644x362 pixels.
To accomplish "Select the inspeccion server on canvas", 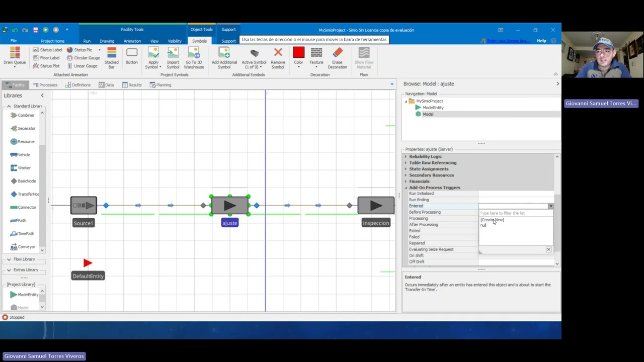I will pos(376,205).
